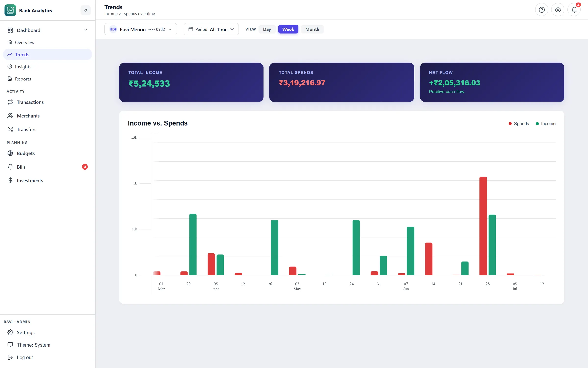This screenshot has width=588, height=368.
Task: Click the Theme: System label
Action: point(34,345)
